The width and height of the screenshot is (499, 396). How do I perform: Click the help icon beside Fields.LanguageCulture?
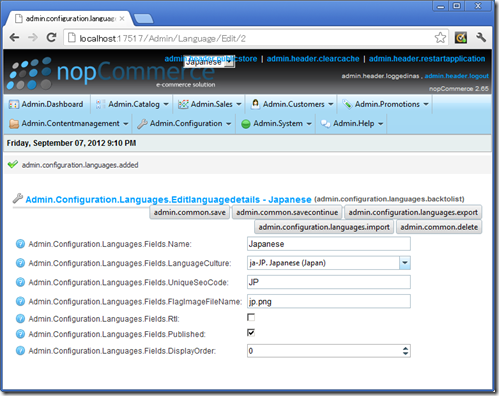point(20,263)
